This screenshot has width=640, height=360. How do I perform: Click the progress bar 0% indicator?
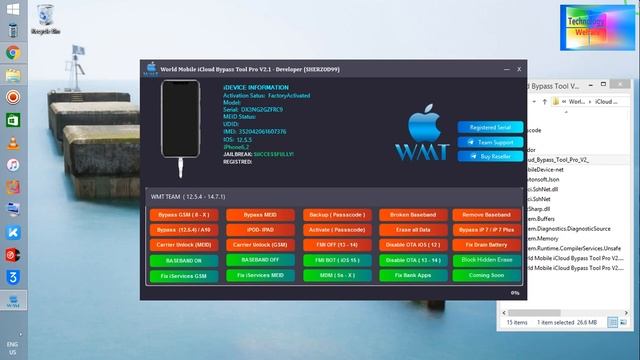pos(515,293)
